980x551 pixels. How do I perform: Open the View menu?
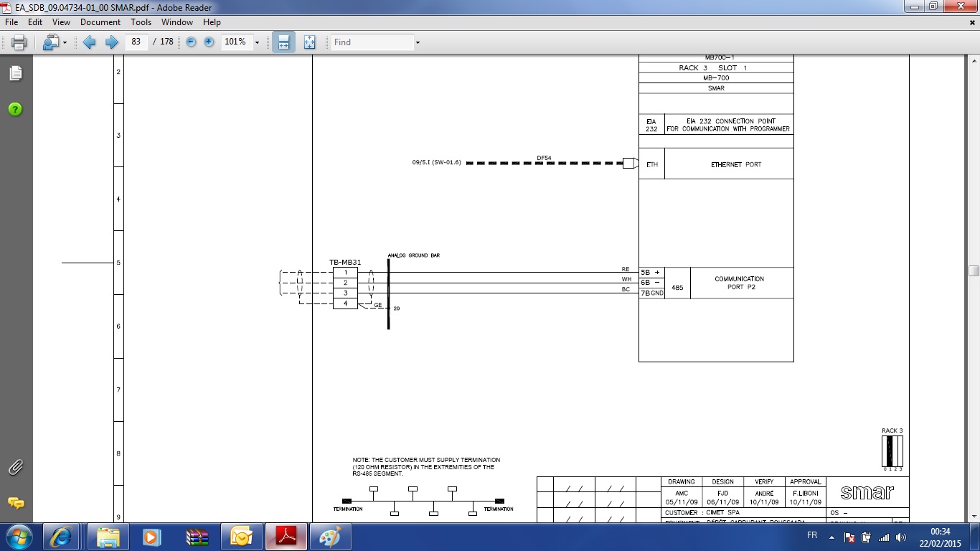tap(61, 22)
